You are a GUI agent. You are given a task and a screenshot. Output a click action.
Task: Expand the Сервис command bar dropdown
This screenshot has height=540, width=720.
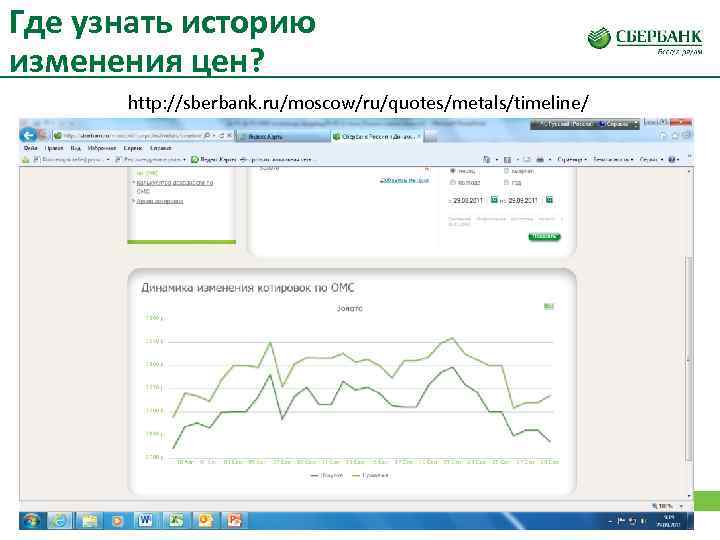(x=651, y=159)
